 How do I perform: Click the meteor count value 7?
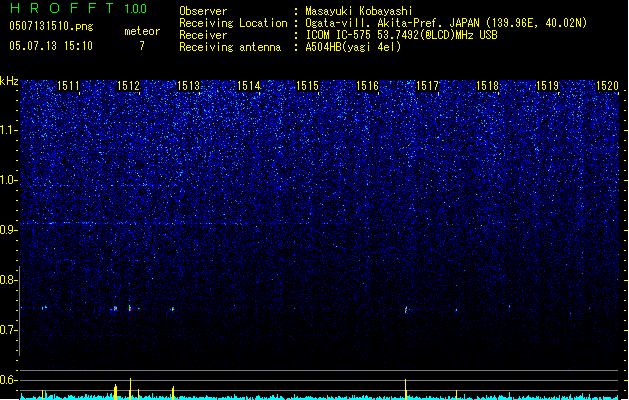142,46
